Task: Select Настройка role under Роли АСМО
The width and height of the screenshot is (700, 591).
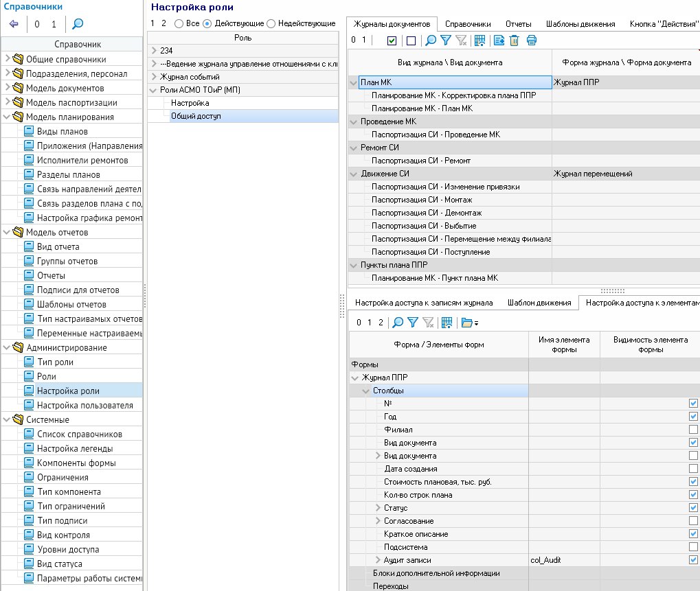Action: click(x=190, y=103)
